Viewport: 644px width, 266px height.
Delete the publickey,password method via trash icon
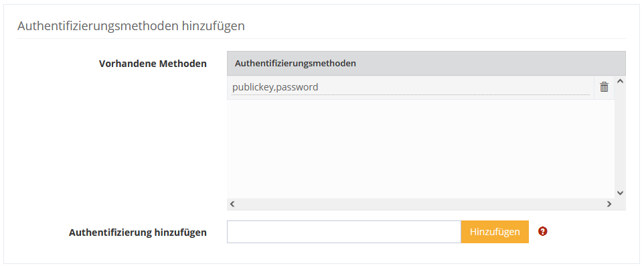point(604,87)
